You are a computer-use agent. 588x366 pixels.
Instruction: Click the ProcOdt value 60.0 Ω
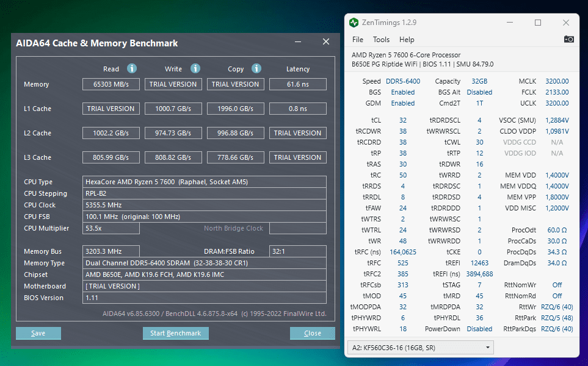[x=557, y=230]
